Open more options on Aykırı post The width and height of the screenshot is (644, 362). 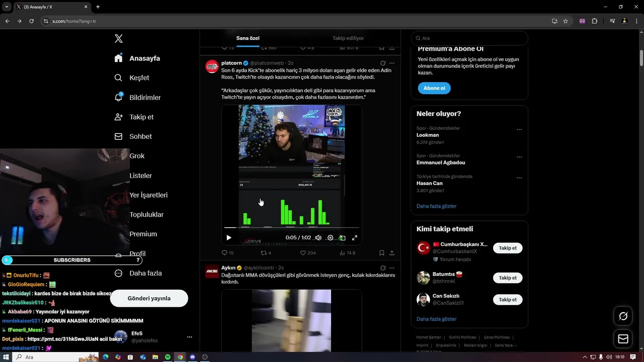[x=392, y=268]
